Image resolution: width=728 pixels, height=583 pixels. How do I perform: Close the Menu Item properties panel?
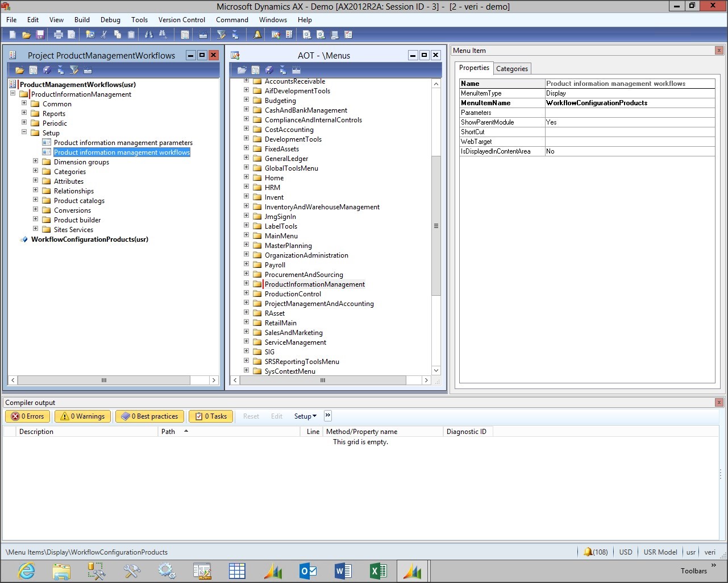(x=719, y=51)
